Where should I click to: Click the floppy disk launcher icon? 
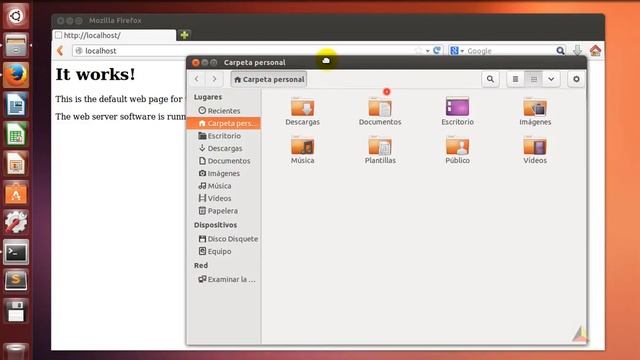coord(16,311)
